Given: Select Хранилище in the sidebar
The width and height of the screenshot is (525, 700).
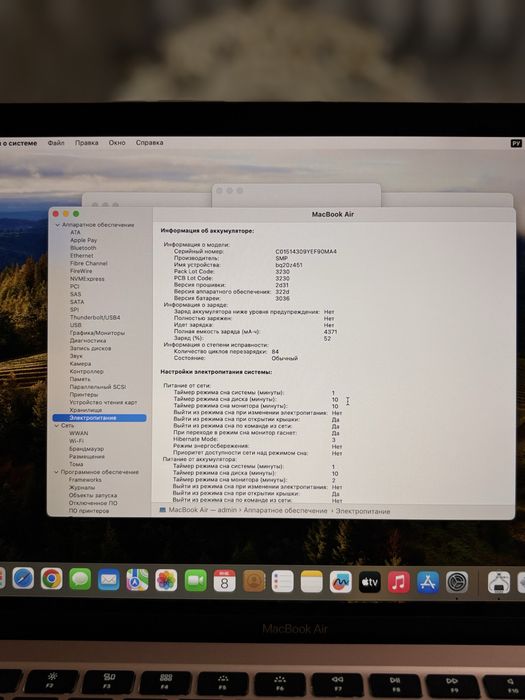Looking at the screenshot, I should pos(86,410).
